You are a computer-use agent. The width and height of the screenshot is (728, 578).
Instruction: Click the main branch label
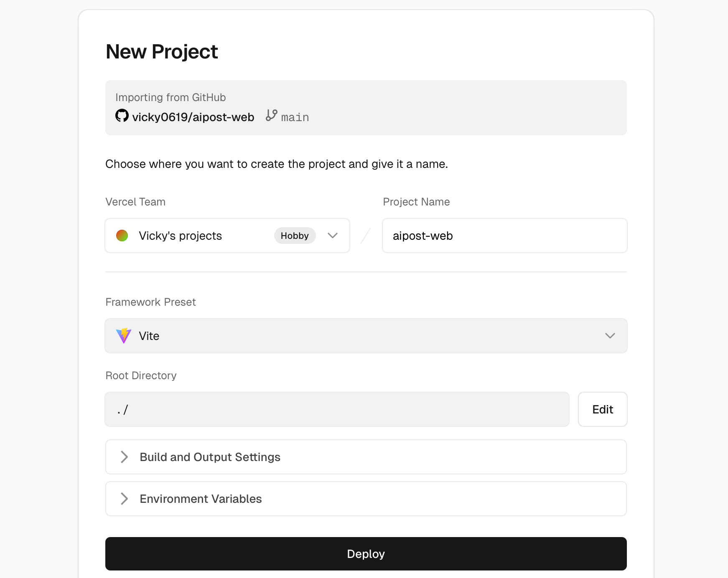(x=295, y=117)
